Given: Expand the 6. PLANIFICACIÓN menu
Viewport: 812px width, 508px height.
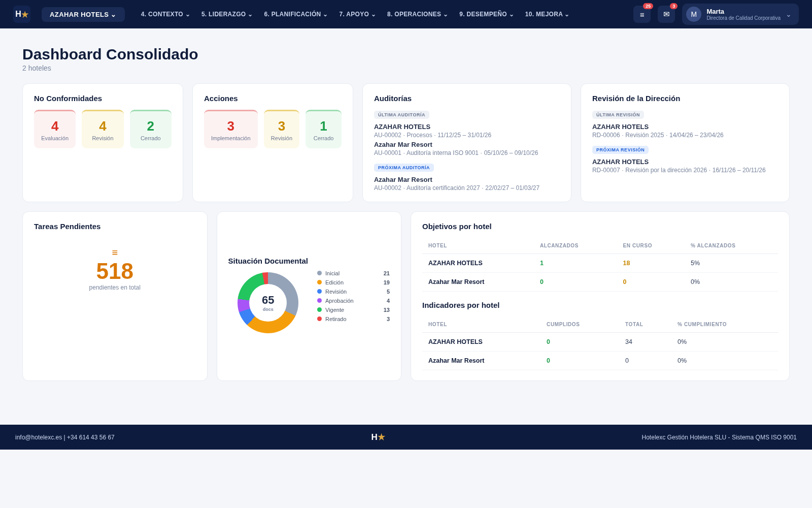Looking at the screenshot, I should pos(295,14).
